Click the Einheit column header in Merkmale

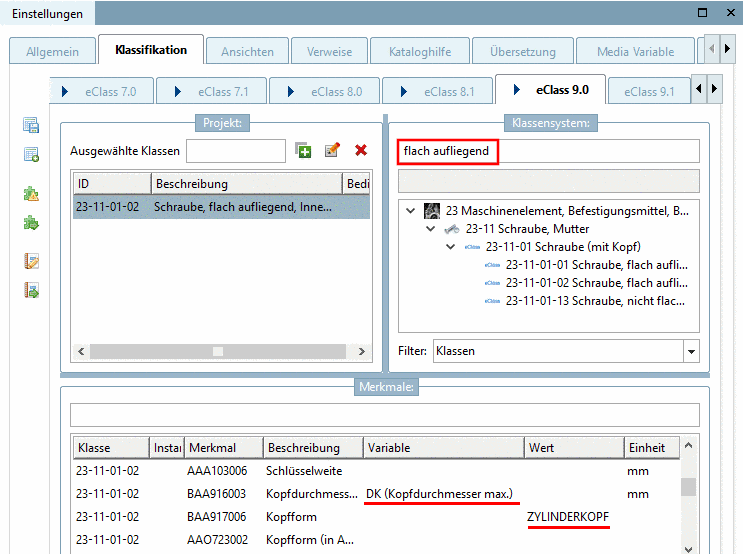click(652, 448)
